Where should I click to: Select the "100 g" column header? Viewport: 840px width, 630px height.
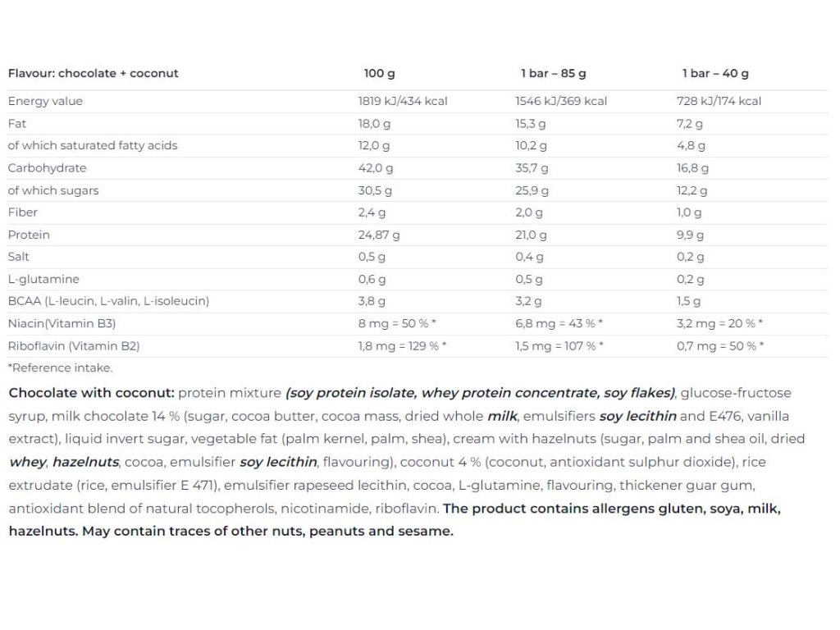point(379,73)
